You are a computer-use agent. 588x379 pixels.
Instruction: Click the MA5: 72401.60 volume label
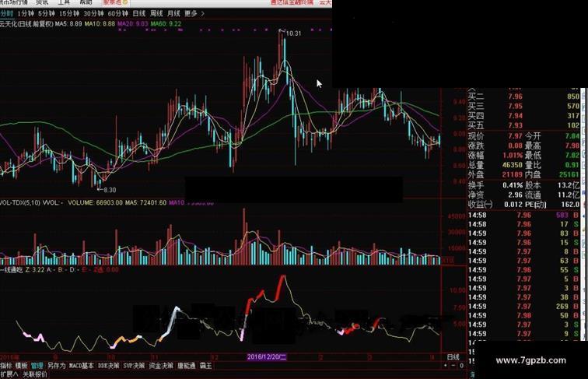[145, 202]
